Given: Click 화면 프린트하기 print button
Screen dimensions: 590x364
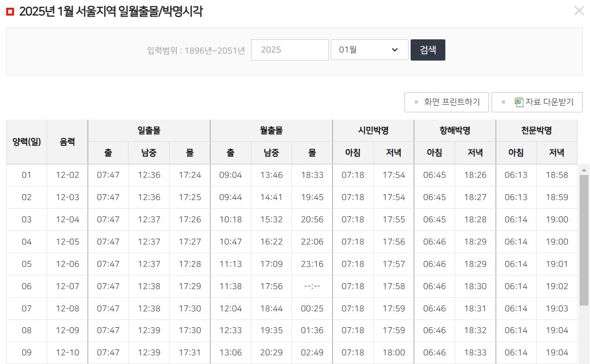Looking at the screenshot, I should click(x=446, y=102).
